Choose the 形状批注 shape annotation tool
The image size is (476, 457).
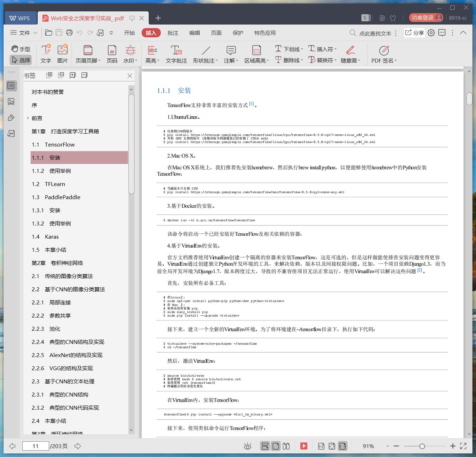pyautogui.click(x=206, y=54)
